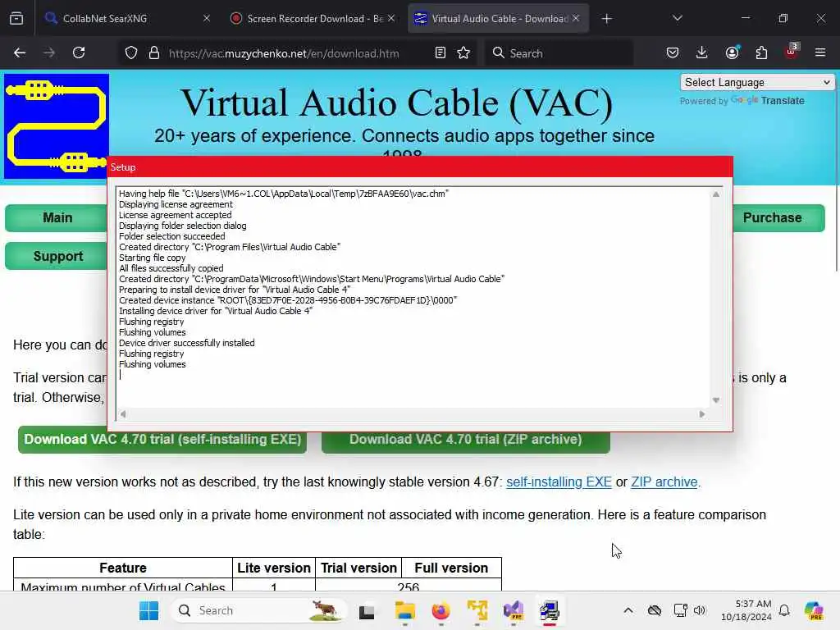Open Firefox View tab overview icon
This screenshot has height=630, width=840.
16,19
